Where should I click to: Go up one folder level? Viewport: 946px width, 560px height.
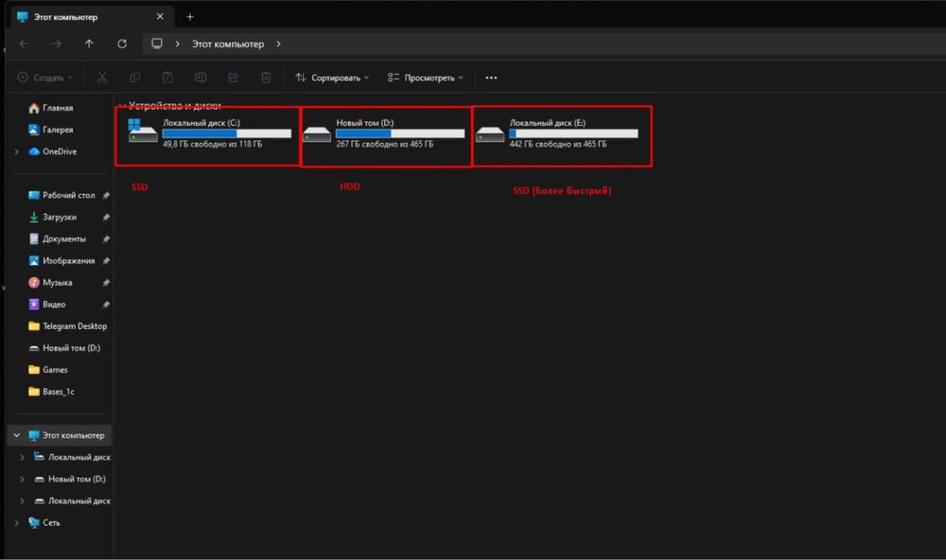[x=89, y=44]
